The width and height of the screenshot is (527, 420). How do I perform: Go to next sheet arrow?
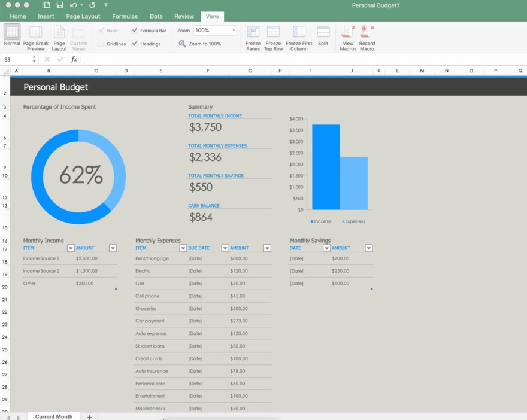coord(19,418)
